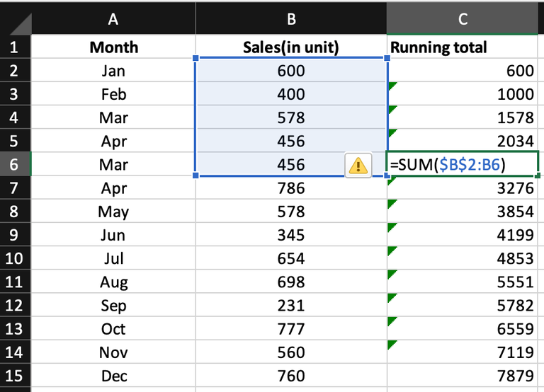This screenshot has width=544, height=392.
Task: Select the Jan month cell
Action: pyautogui.click(x=113, y=71)
